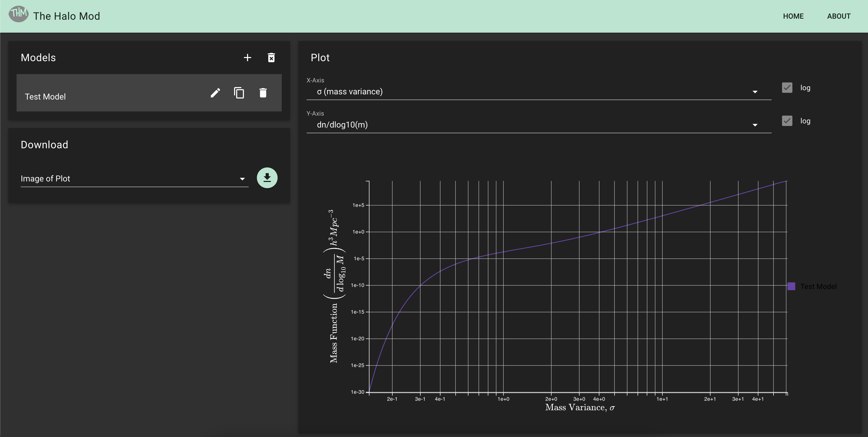The image size is (868, 437).
Task: Edit Test Model with pencil icon
Action: (x=215, y=93)
